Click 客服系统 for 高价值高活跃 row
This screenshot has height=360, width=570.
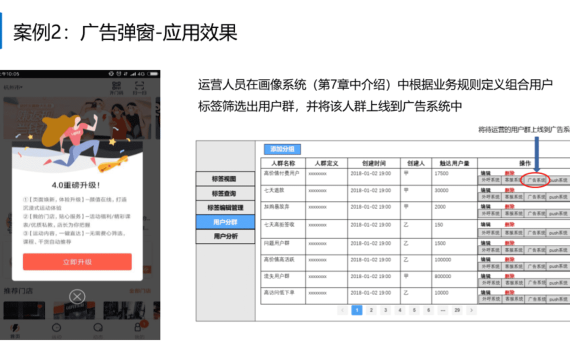tap(513, 266)
